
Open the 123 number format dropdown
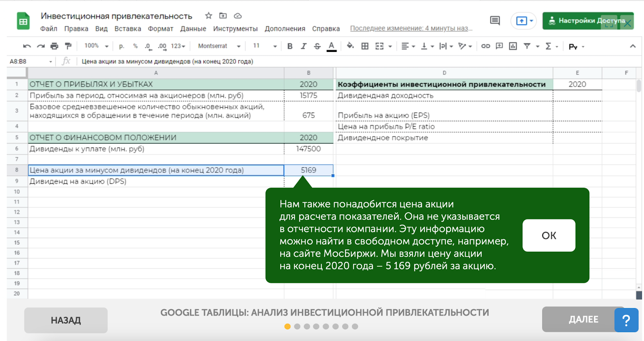tap(178, 46)
